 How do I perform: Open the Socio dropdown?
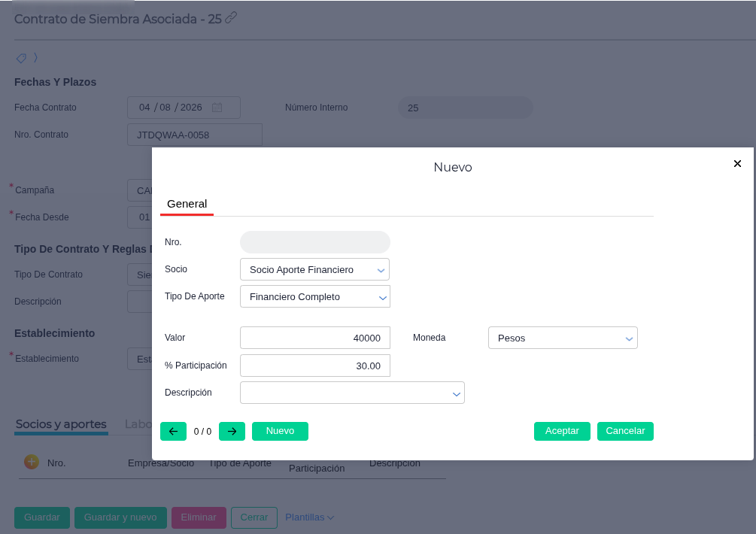click(315, 269)
